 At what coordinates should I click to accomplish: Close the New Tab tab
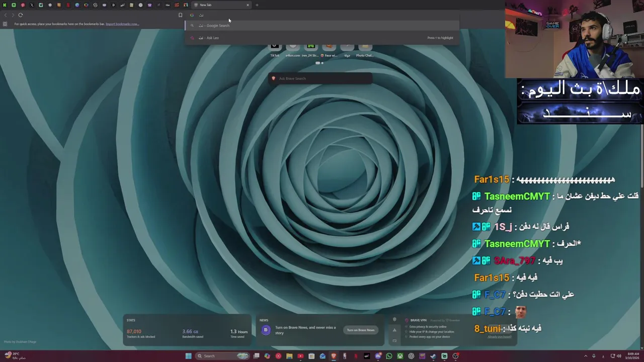coord(248,5)
